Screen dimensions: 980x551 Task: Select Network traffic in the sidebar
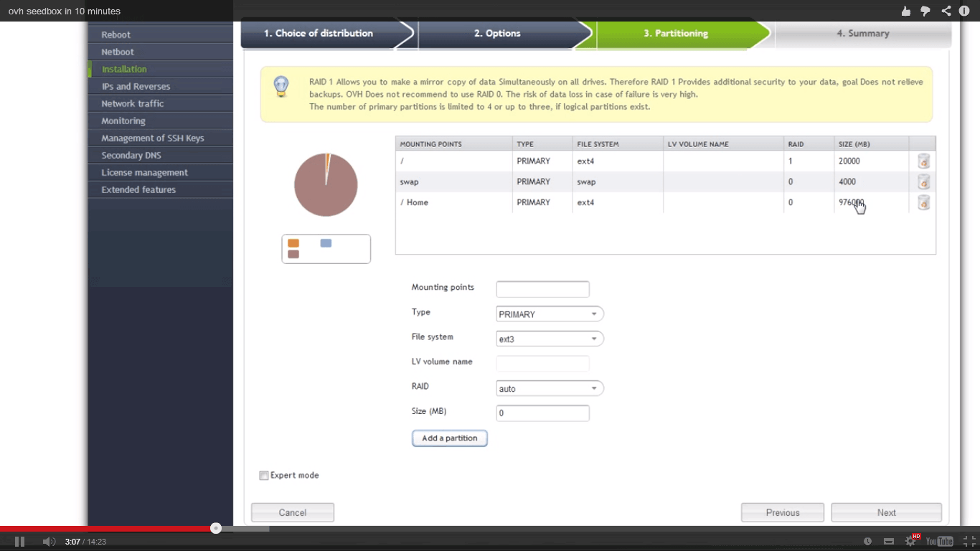coord(133,104)
